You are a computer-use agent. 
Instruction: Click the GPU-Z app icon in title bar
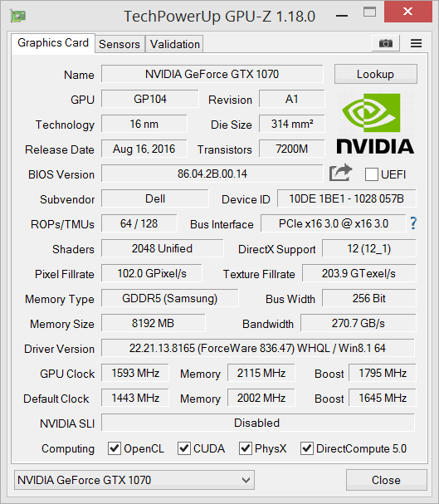click(18, 16)
